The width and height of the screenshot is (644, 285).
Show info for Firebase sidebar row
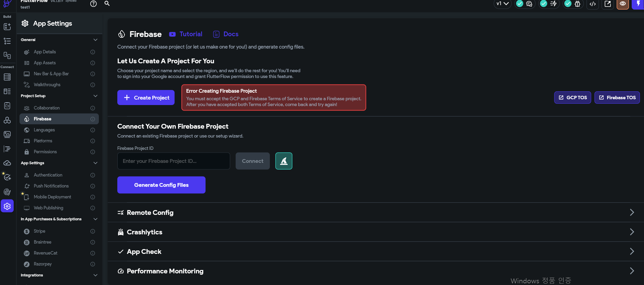pyautogui.click(x=93, y=119)
